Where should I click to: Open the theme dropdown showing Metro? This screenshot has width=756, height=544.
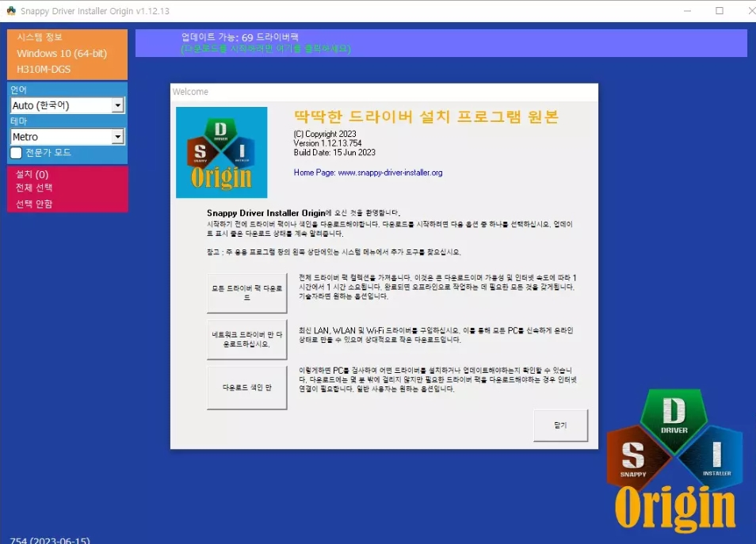(x=67, y=137)
